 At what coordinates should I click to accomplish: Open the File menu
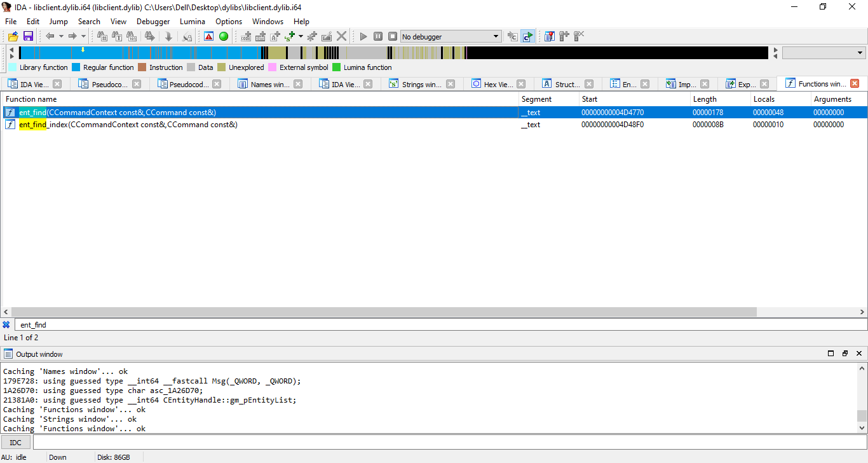click(11, 21)
